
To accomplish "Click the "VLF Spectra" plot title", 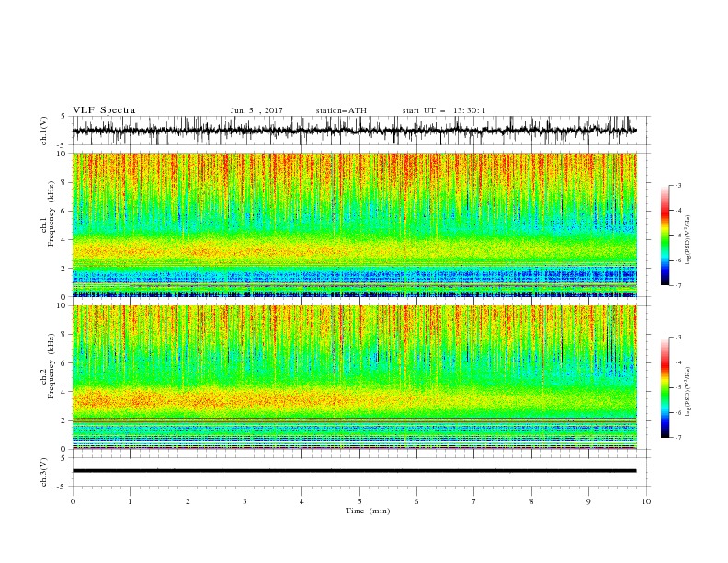I will [x=104, y=110].
